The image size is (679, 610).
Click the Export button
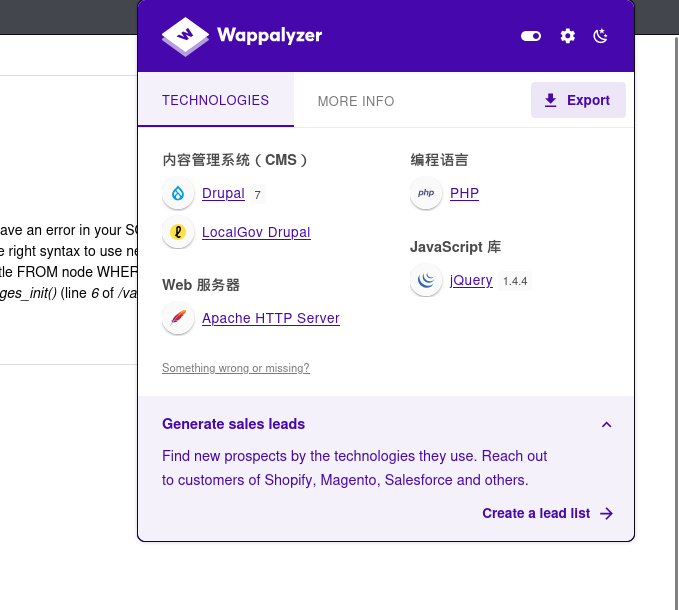tap(578, 100)
